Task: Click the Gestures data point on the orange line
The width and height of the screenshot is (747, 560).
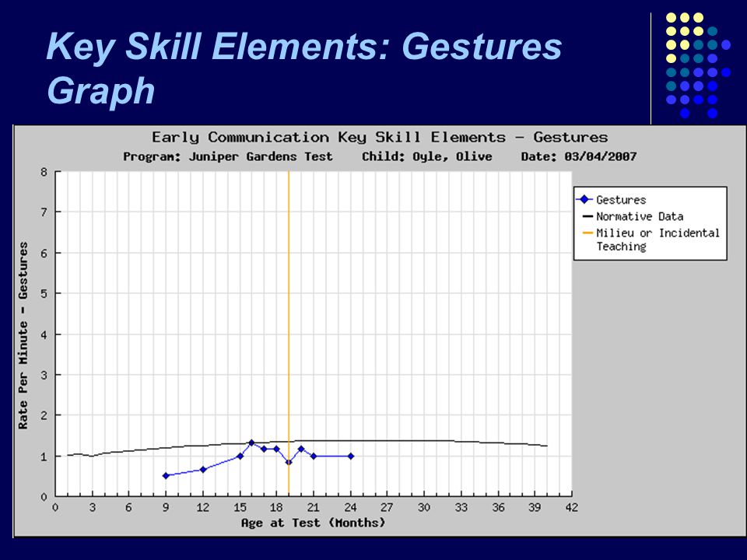Action: 289,462
